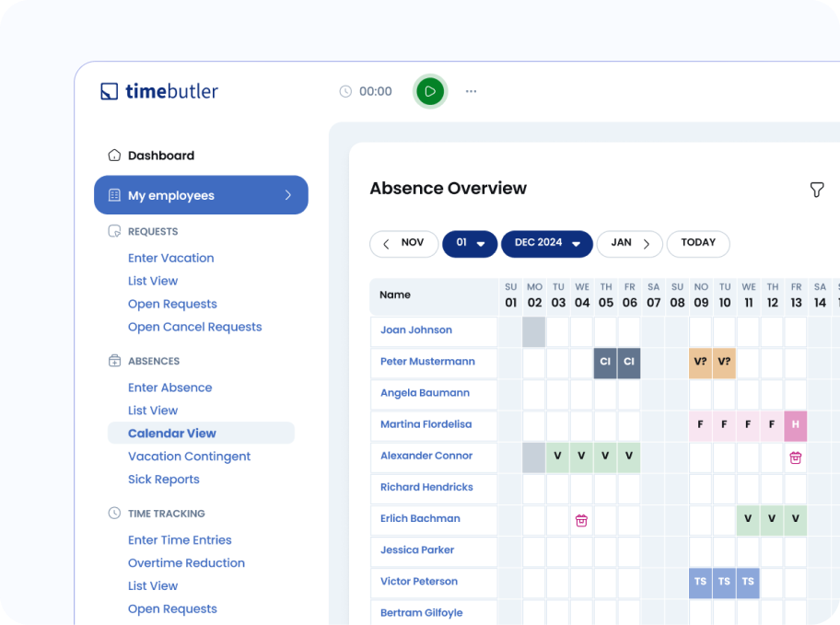Image resolution: width=840 pixels, height=625 pixels.
Task: Open the 01 day dropdown
Action: (470, 244)
